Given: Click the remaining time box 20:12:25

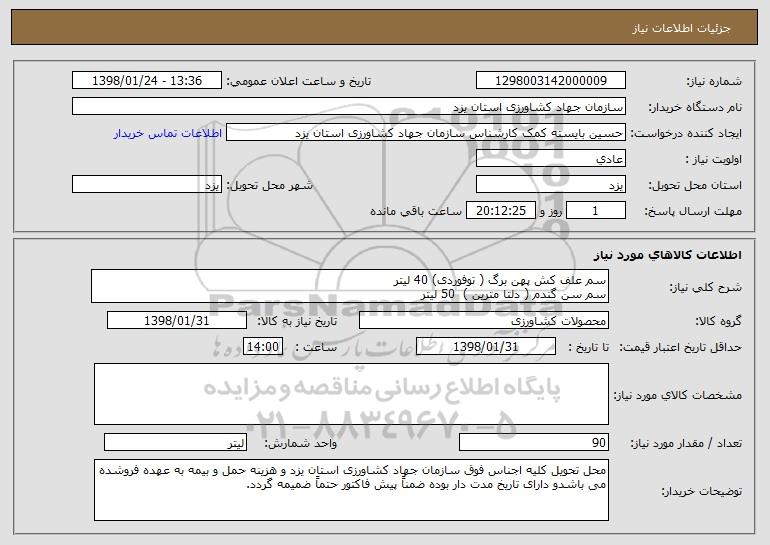Looking at the screenshot, I should [500, 211].
